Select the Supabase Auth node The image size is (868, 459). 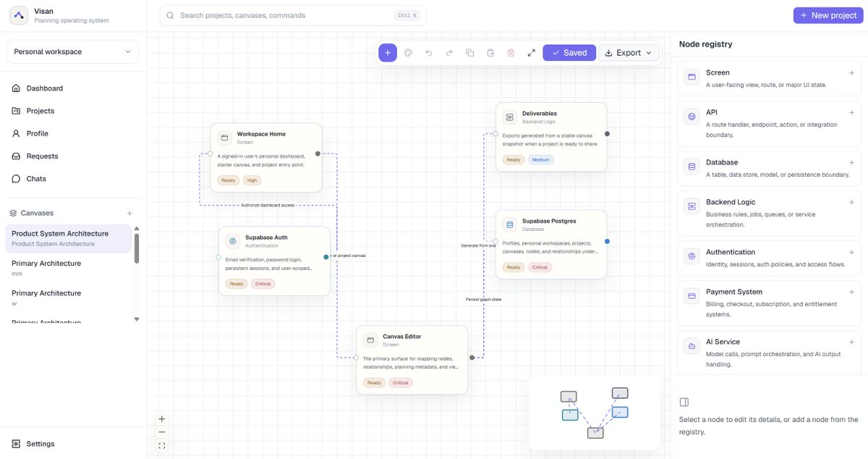(274, 261)
